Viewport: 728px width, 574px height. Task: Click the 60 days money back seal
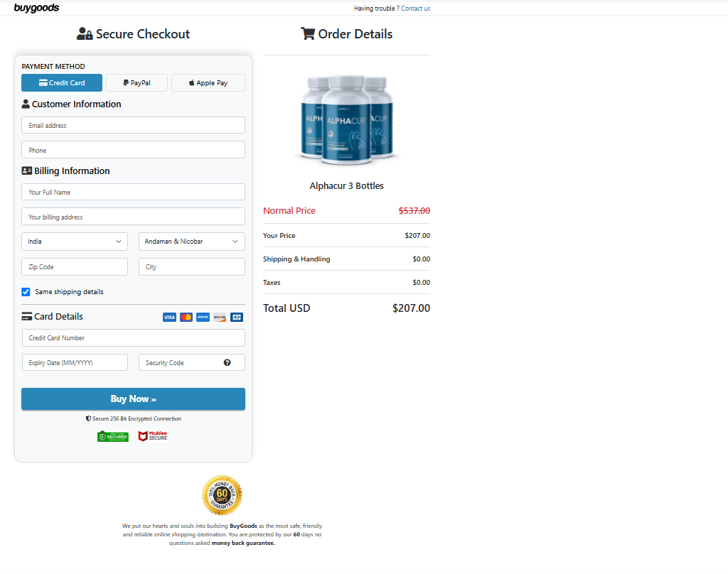point(222,495)
